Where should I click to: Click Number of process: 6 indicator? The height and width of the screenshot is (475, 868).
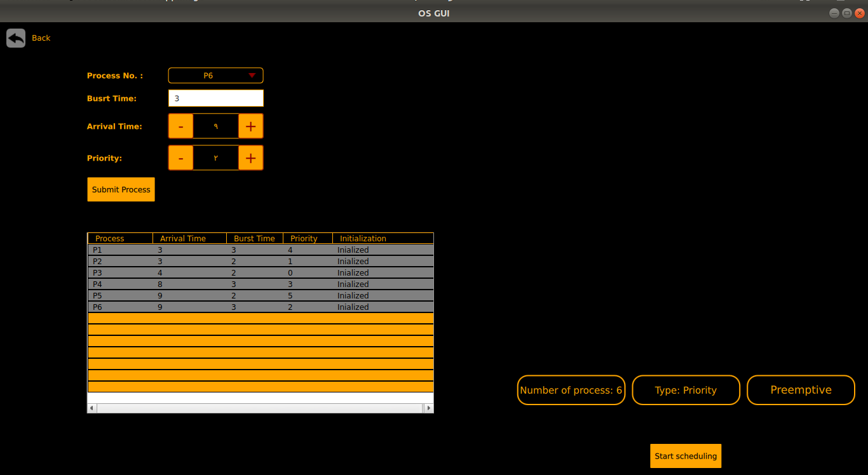point(571,390)
